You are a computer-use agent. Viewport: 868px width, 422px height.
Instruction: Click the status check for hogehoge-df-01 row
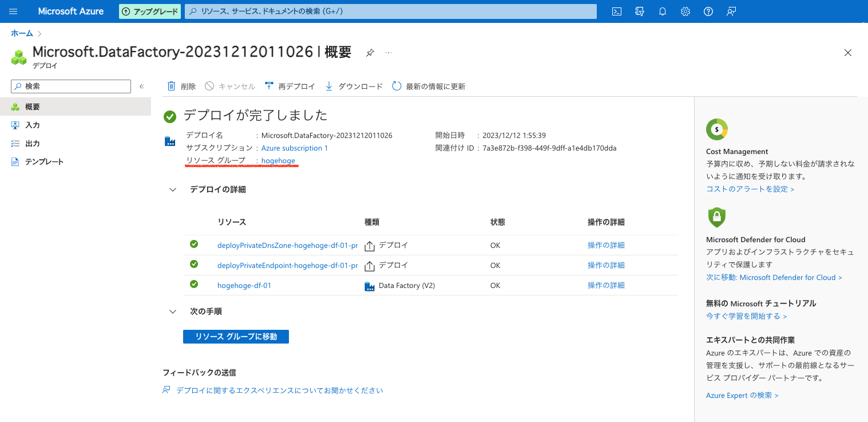point(194,284)
